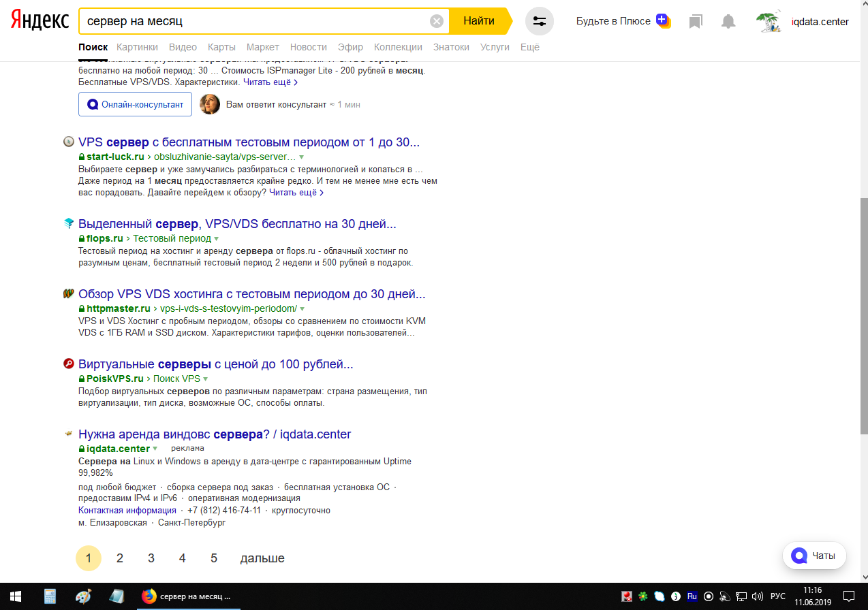The width and height of the screenshot is (868, 610).
Task: Open the notepad app in the taskbar
Action: [x=117, y=596]
